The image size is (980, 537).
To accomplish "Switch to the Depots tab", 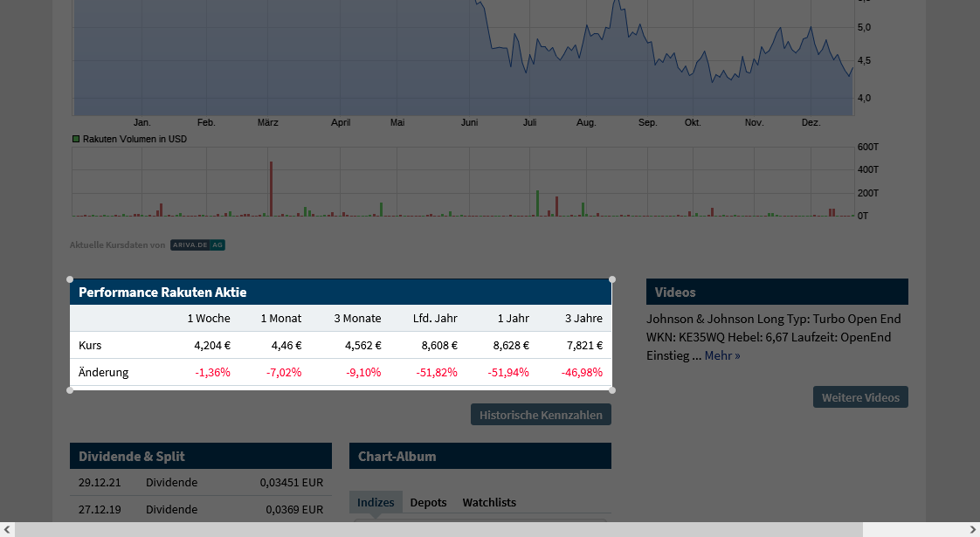I will point(428,502).
